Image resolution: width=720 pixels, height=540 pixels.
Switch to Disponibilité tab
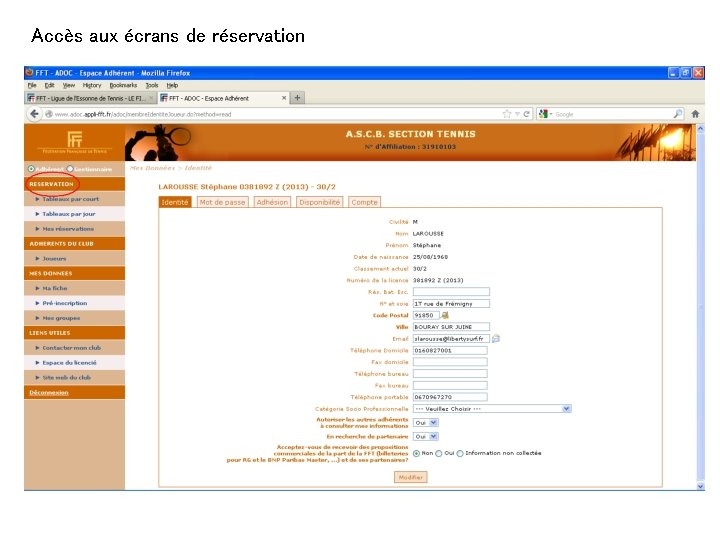pos(320,202)
